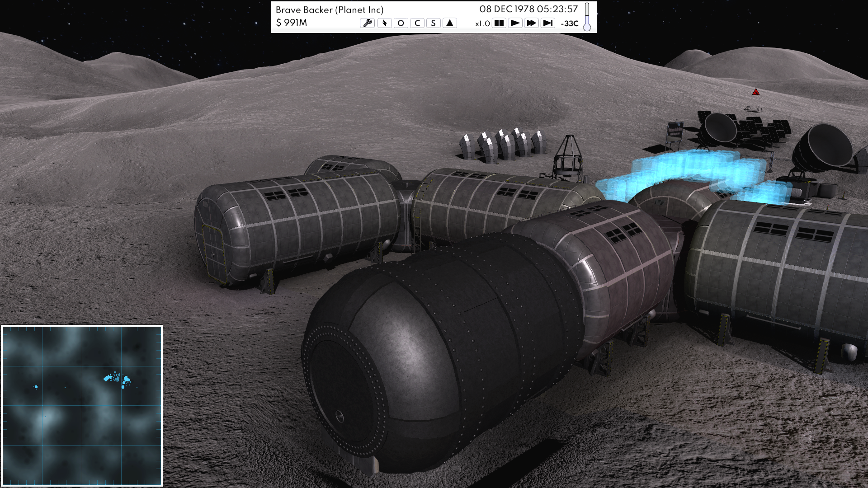Pause the game simulation
Screen dimensions: 868x488
(499, 23)
